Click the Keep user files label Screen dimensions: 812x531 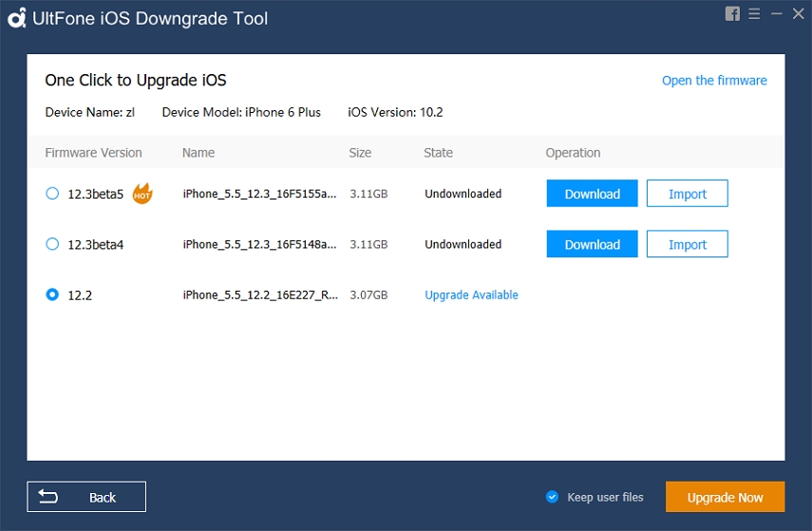605,498
